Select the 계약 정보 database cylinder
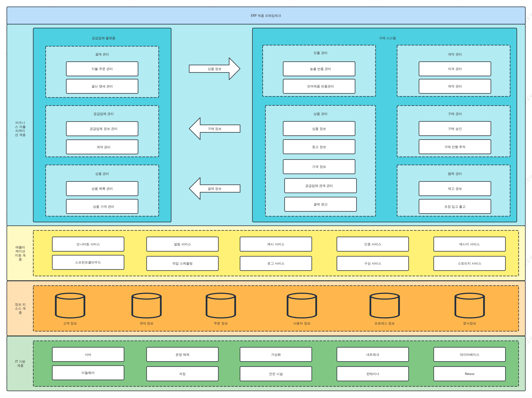The image size is (532, 398). tap(146, 305)
